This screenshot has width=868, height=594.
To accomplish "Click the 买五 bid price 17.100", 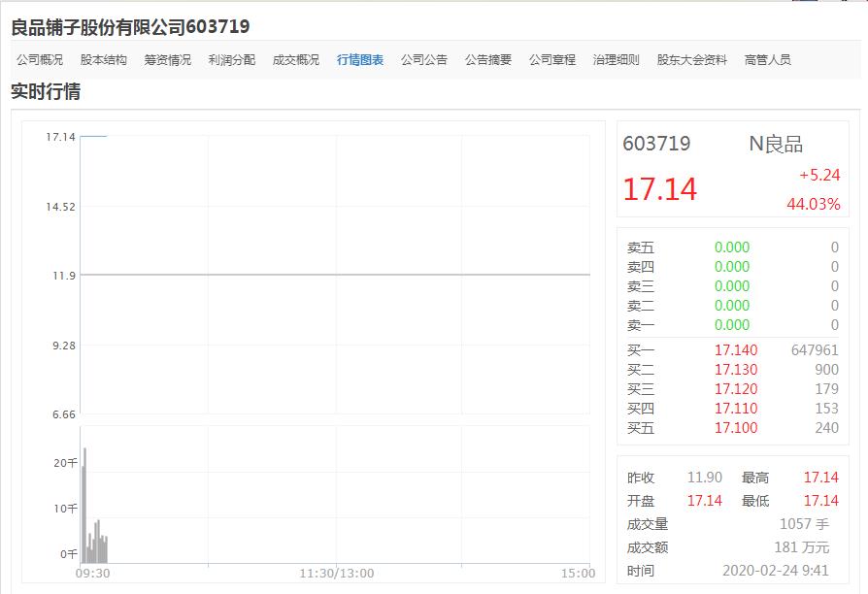I will (x=736, y=427).
